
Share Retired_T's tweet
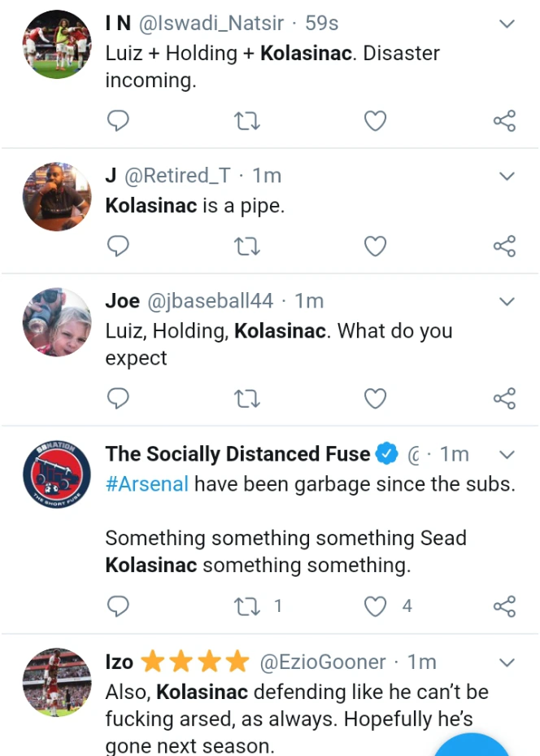[x=504, y=246]
